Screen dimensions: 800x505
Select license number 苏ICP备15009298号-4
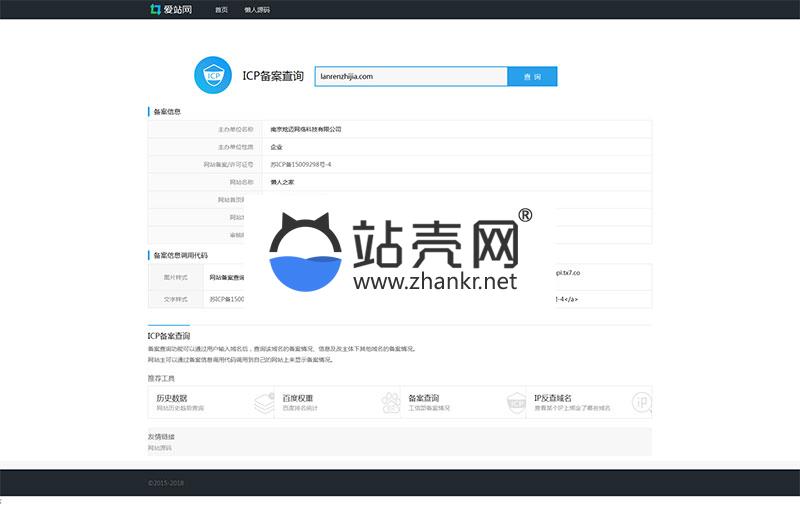pos(301,164)
